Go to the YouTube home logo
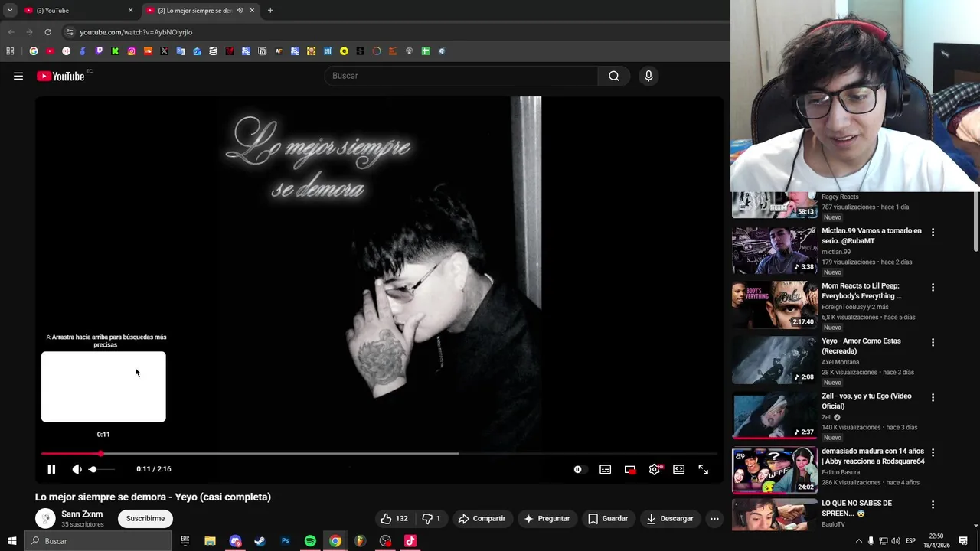The width and height of the screenshot is (980, 551). point(60,76)
